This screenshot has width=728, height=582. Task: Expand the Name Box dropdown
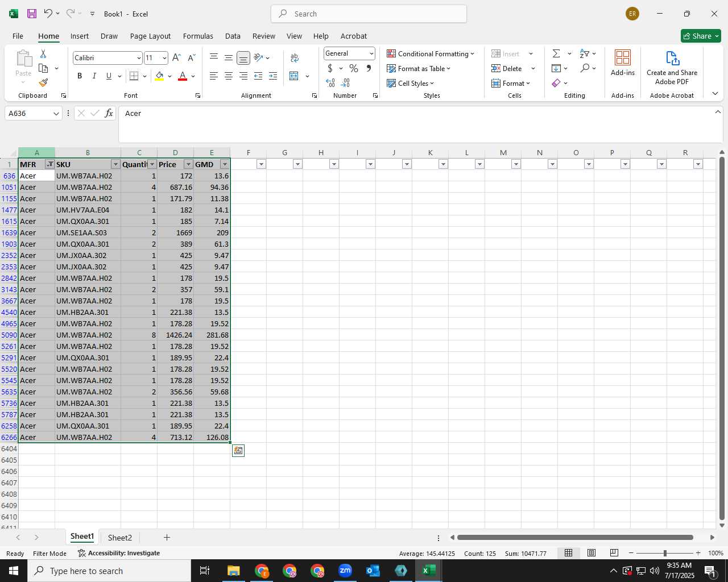point(56,114)
